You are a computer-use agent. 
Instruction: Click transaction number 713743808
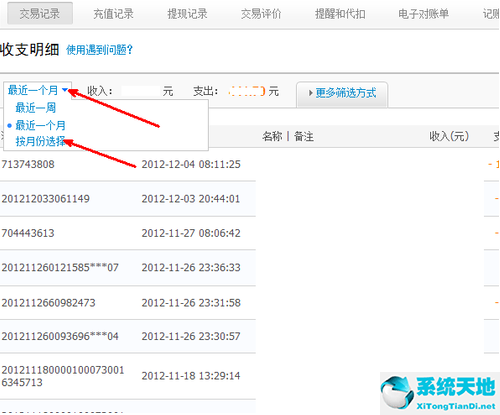pos(28,164)
